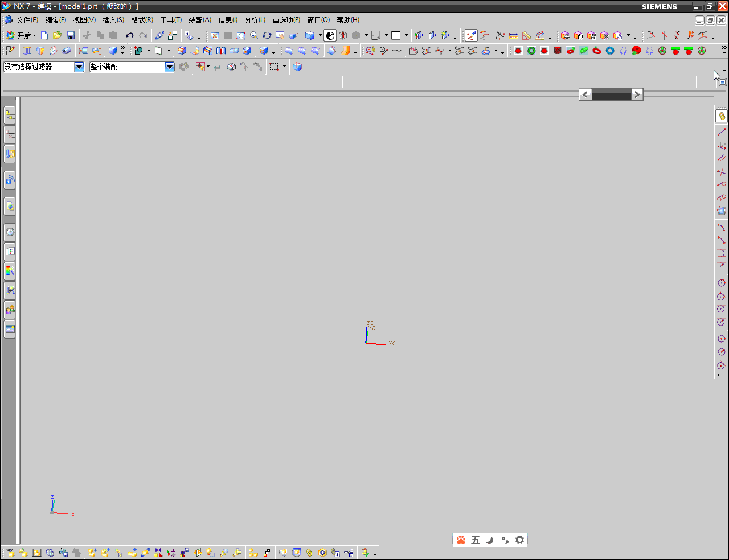Expand the 没有选择过滤器 filter dropdown
The image size is (729, 560).
pos(79,67)
